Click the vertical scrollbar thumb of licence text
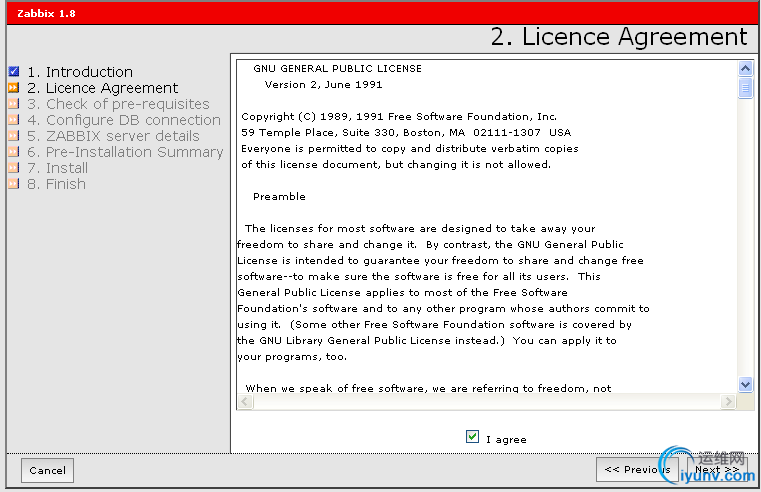 pos(745,88)
